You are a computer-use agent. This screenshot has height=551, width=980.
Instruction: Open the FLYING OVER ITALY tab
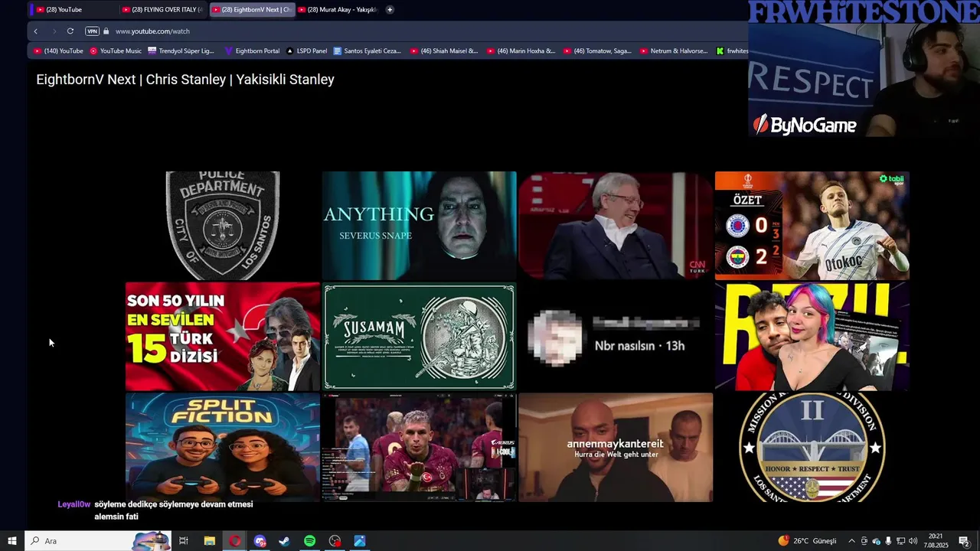163,10
